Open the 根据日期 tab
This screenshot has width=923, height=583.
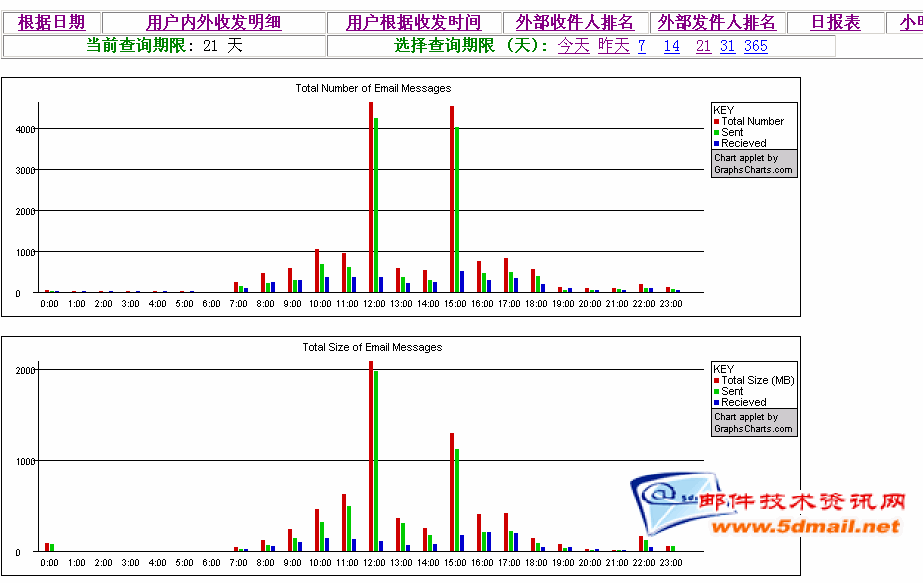pos(51,23)
